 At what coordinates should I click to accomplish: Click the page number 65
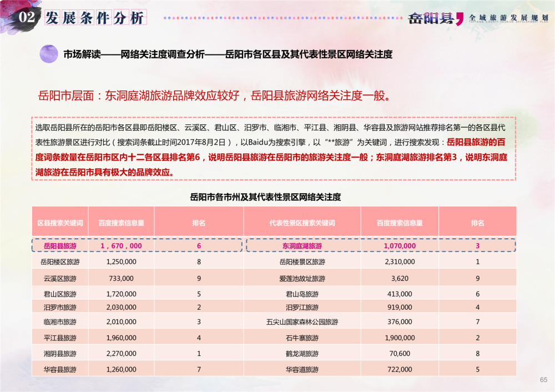tap(543, 380)
